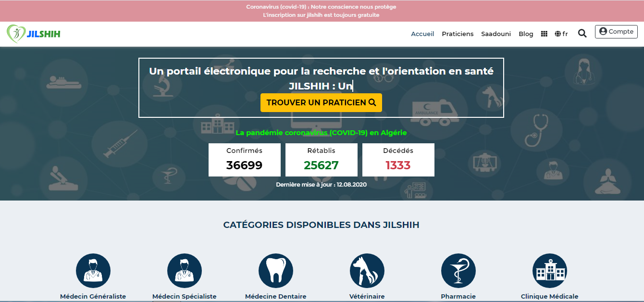
Task: Open the Praticiens menu item
Action: [x=458, y=34]
